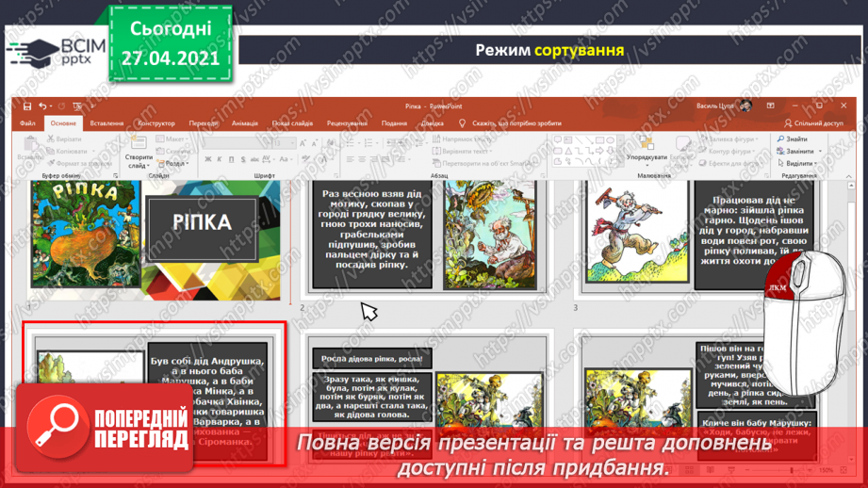Increase font size with the larger A icon

[x=303, y=143]
